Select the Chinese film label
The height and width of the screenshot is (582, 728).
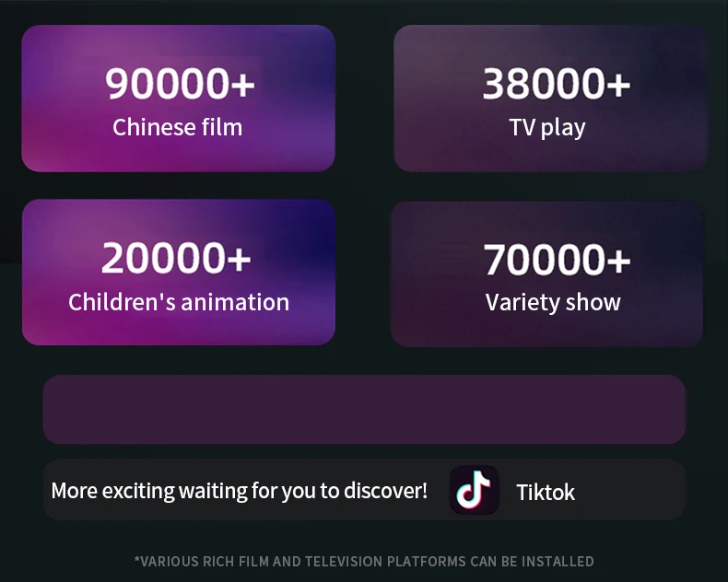pyautogui.click(x=178, y=127)
